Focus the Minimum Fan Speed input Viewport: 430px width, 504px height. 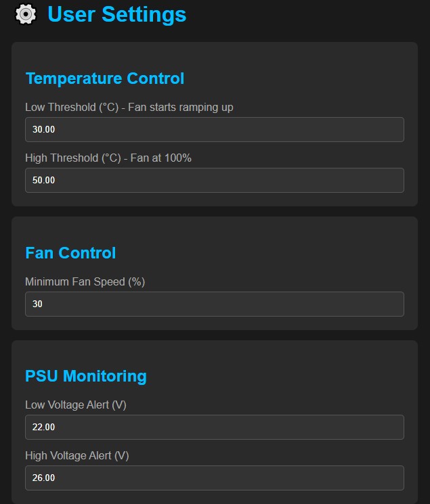click(x=214, y=304)
